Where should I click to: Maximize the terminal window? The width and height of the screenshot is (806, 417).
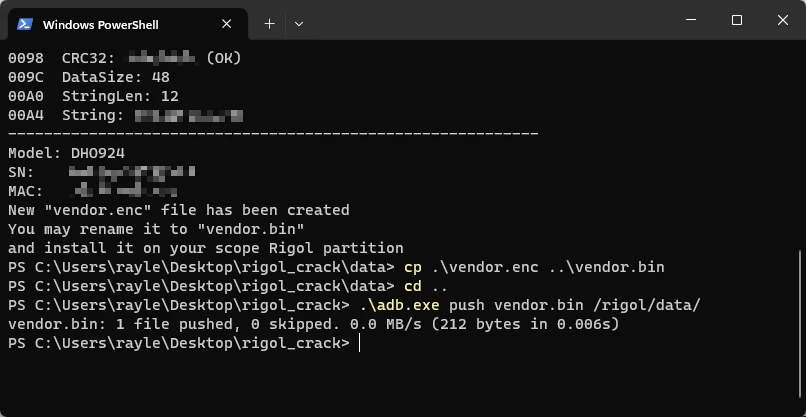pos(737,20)
